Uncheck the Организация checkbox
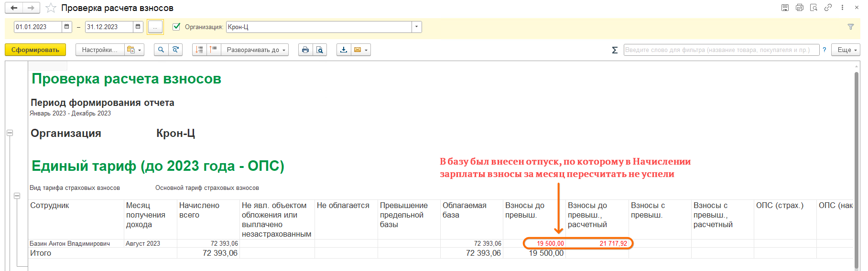Screen dimensions: 868x271 coord(176,27)
